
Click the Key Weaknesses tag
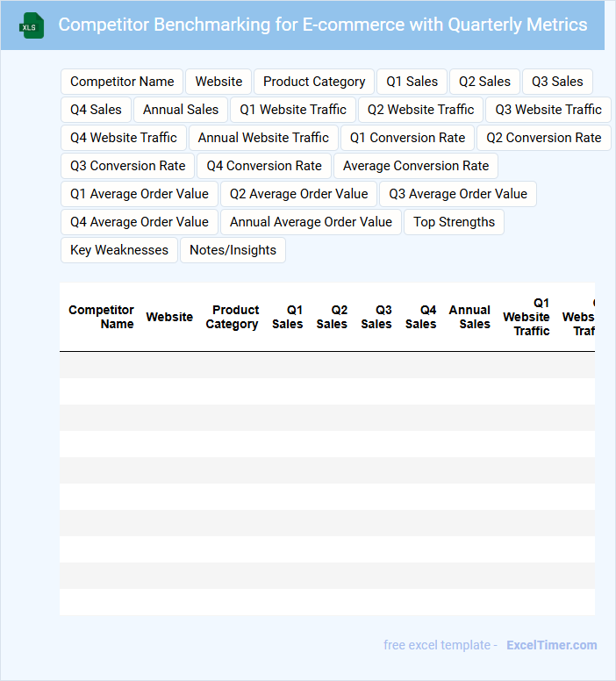pyautogui.click(x=119, y=250)
